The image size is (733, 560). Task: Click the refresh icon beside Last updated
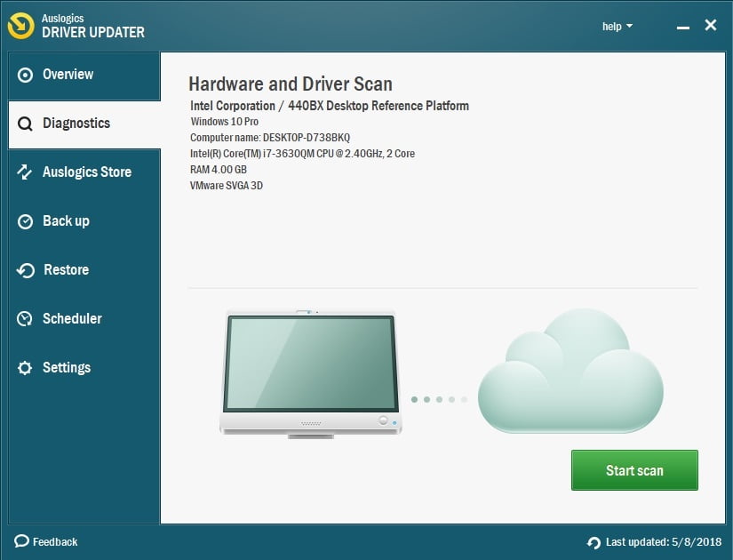594,542
